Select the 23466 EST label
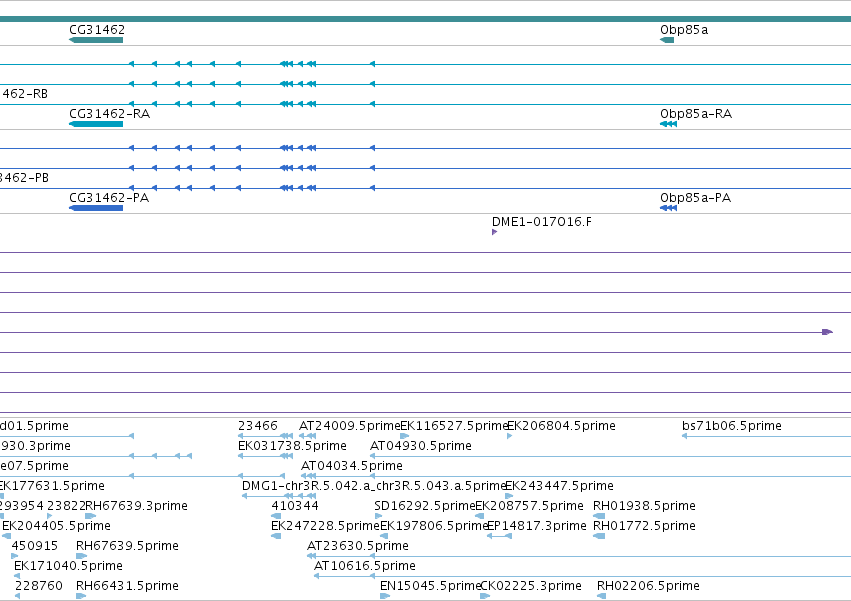The width and height of the screenshot is (851, 601). point(258,426)
